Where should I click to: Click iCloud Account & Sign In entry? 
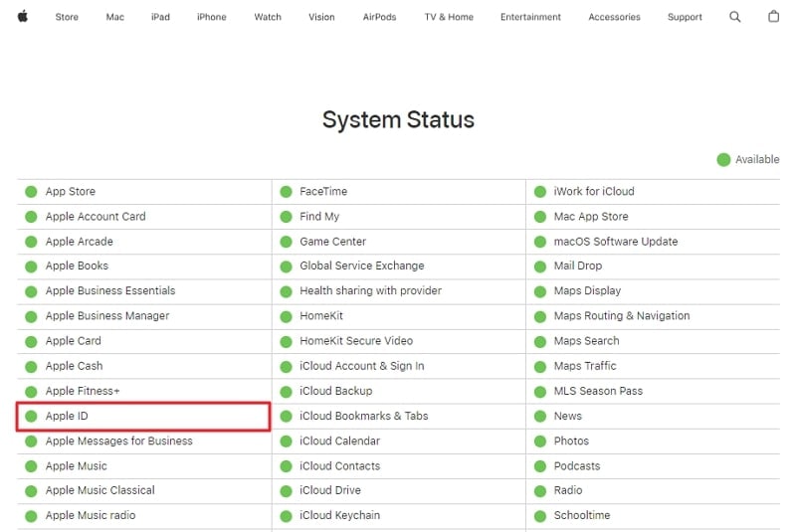(x=361, y=366)
